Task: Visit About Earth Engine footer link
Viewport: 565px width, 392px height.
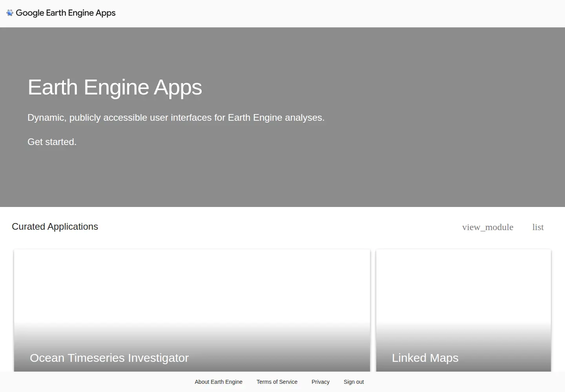Action: click(219, 382)
